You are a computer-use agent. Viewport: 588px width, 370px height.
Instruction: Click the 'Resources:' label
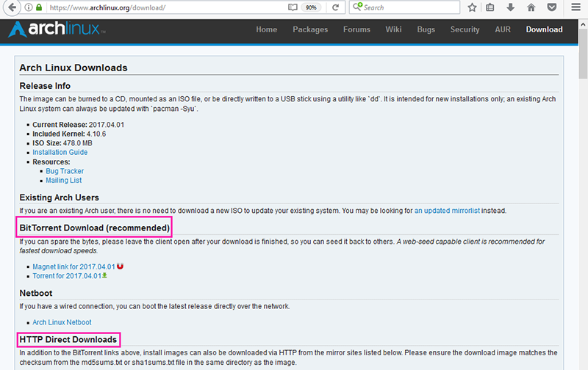coord(51,162)
